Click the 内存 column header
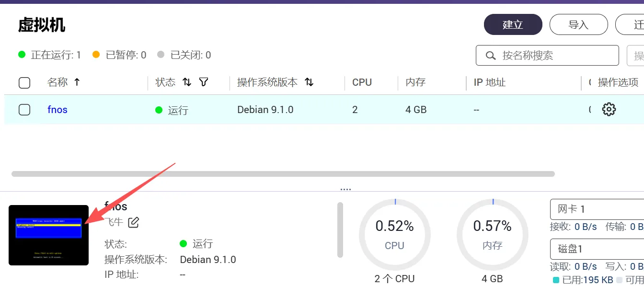The height and width of the screenshot is (286, 644). (415, 82)
